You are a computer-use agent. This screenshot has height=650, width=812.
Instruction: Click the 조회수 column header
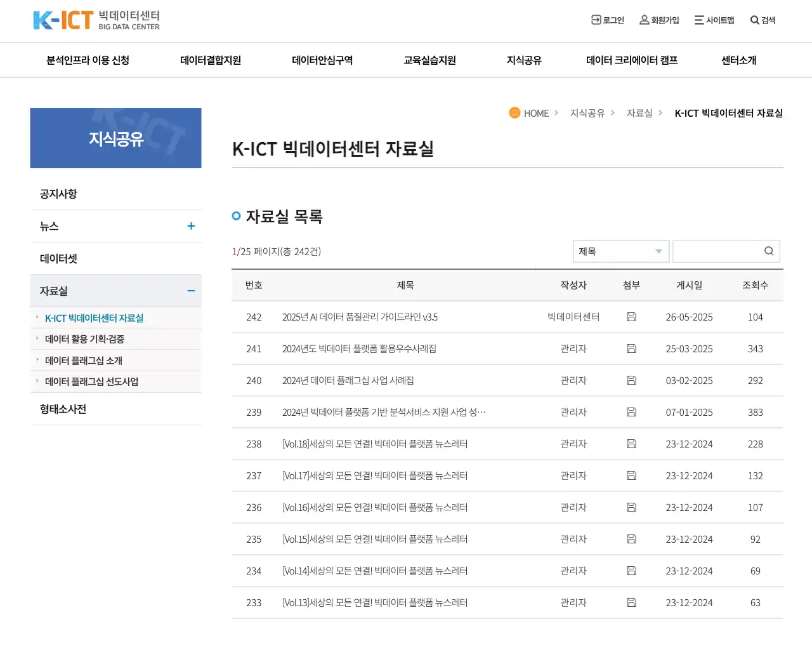click(x=755, y=285)
